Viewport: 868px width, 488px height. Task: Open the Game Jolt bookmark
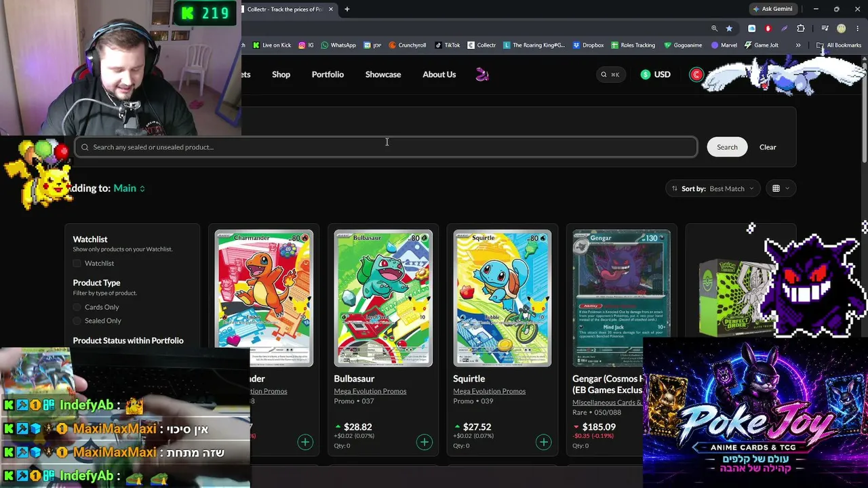(762, 45)
